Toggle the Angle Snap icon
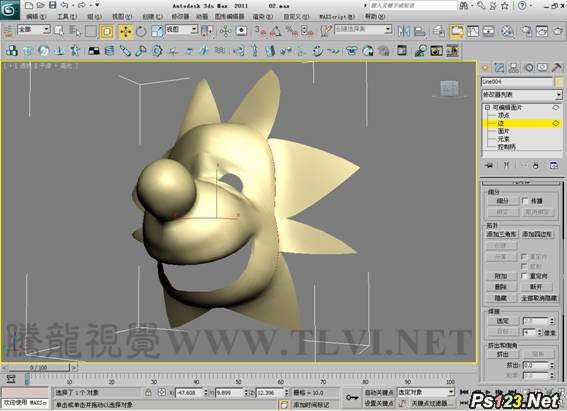 point(276,31)
